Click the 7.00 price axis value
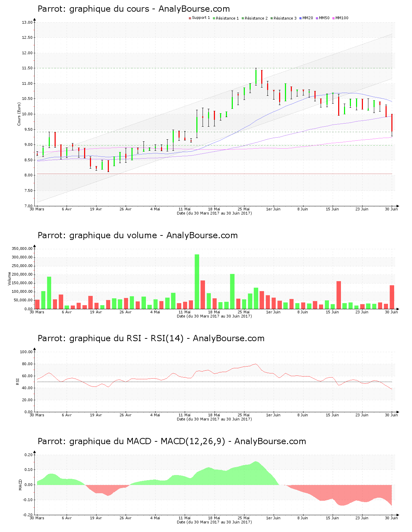 pyautogui.click(x=28, y=206)
